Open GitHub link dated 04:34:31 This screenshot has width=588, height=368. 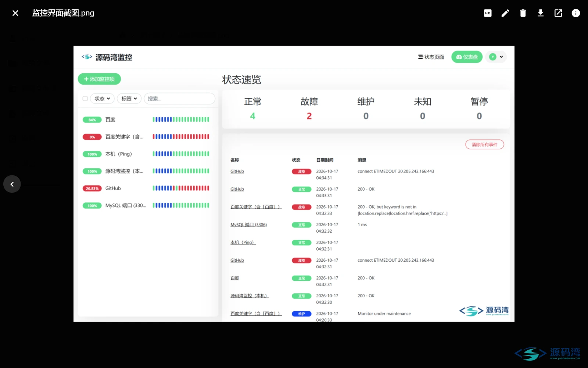point(237,171)
